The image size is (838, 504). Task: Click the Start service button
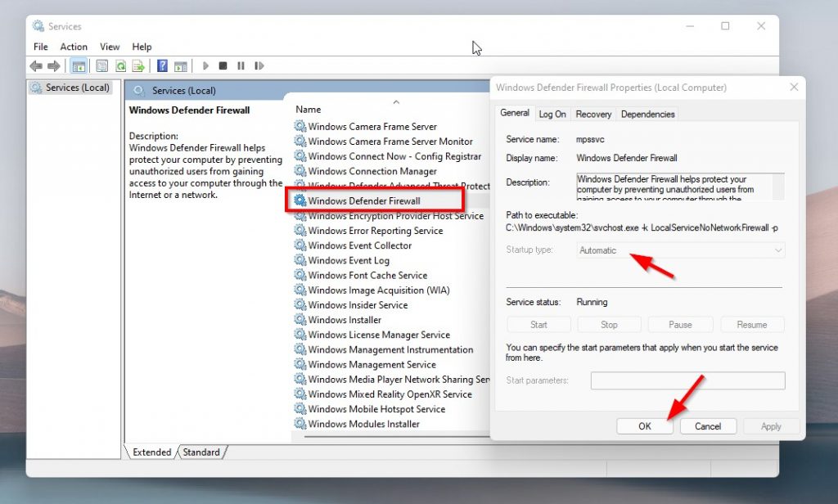(538, 325)
